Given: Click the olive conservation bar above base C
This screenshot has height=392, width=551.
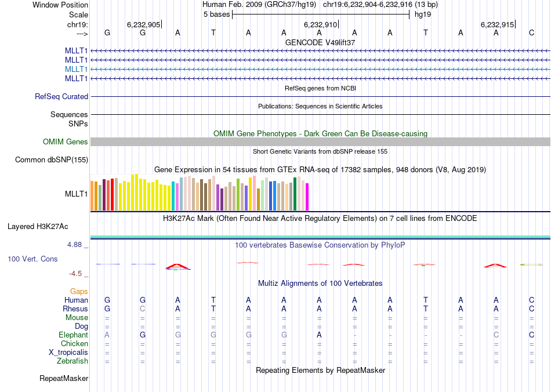Looking at the screenshot, I should (x=531, y=264).
